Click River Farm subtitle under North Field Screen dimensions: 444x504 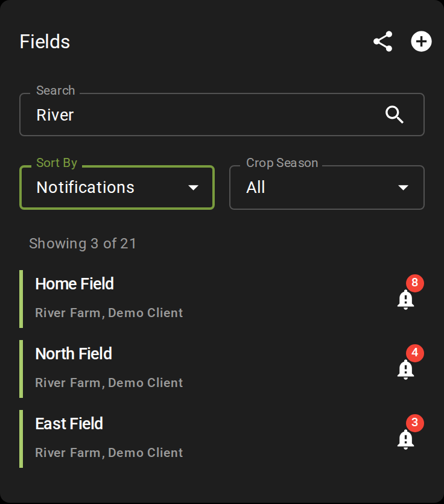point(109,383)
